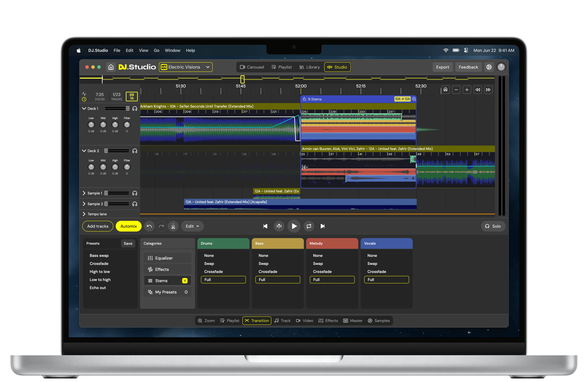Expand the Sample 1 lane
Screen dimensions: 588x382
[84, 193]
